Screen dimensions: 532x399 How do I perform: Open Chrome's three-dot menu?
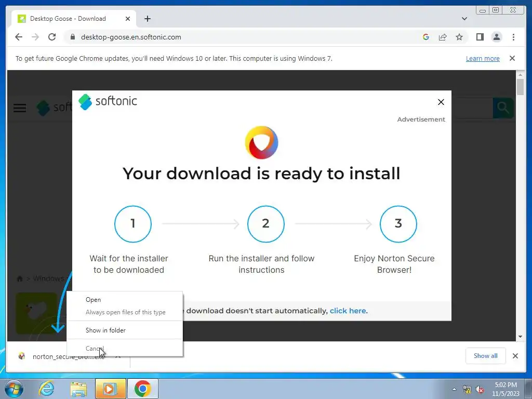tap(513, 37)
